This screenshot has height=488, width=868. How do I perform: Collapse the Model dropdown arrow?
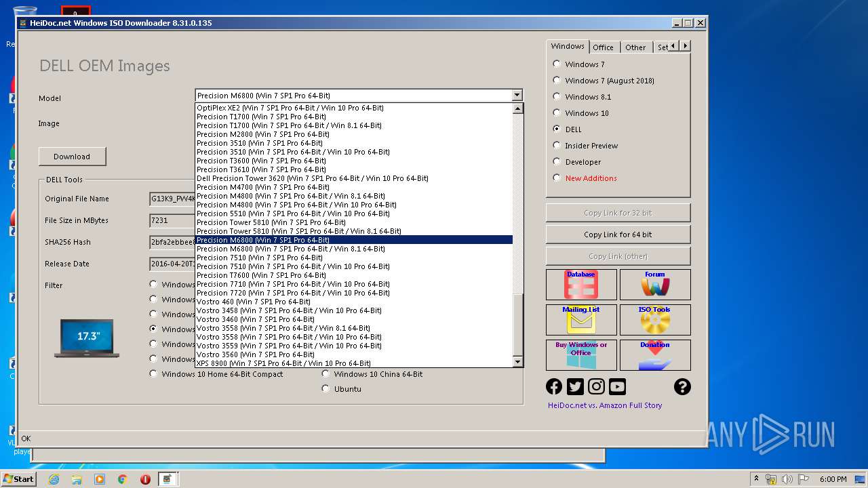pyautogui.click(x=517, y=96)
